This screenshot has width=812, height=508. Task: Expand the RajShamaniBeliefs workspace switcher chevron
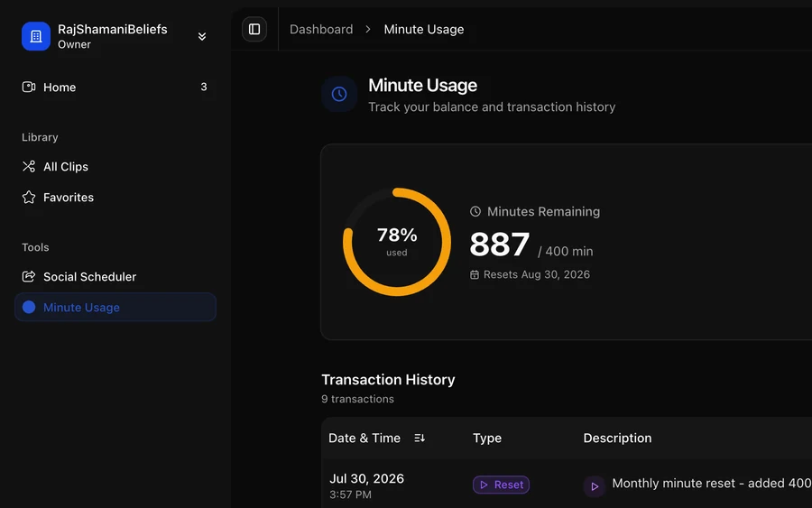click(x=202, y=36)
